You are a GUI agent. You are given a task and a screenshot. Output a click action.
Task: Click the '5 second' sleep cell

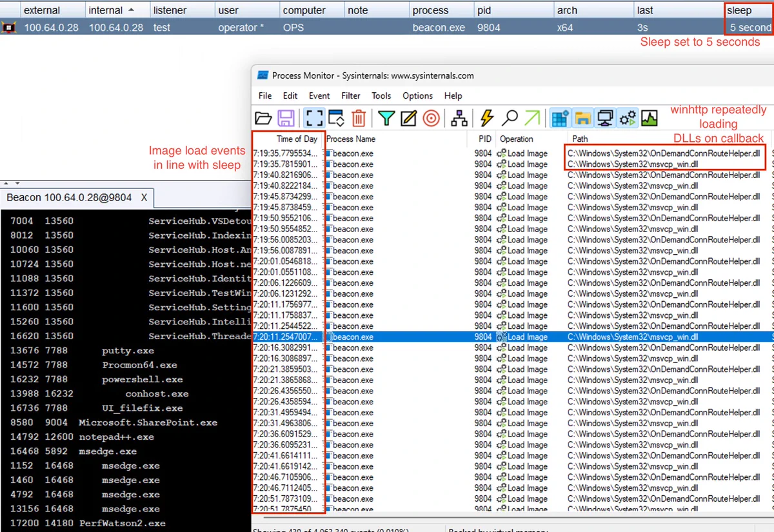[x=750, y=27]
